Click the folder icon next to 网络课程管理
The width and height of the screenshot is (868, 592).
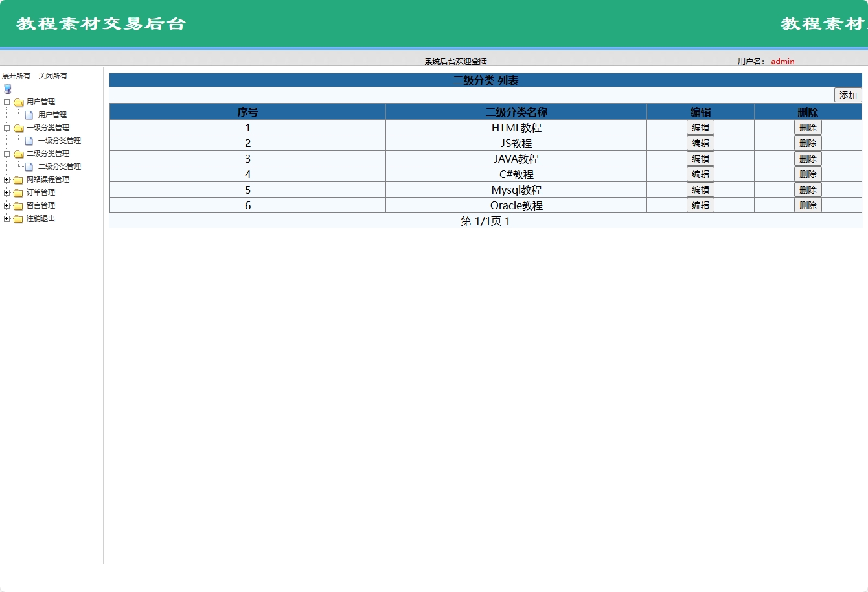tap(19, 179)
